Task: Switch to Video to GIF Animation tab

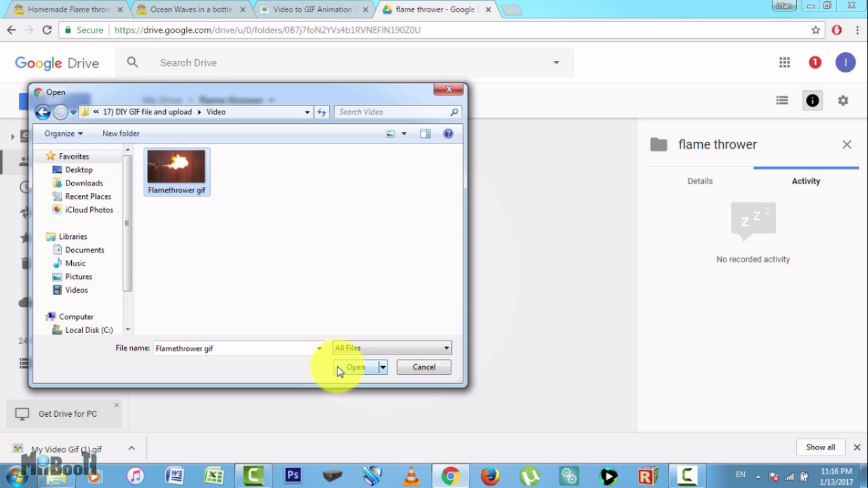Action: (313, 10)
